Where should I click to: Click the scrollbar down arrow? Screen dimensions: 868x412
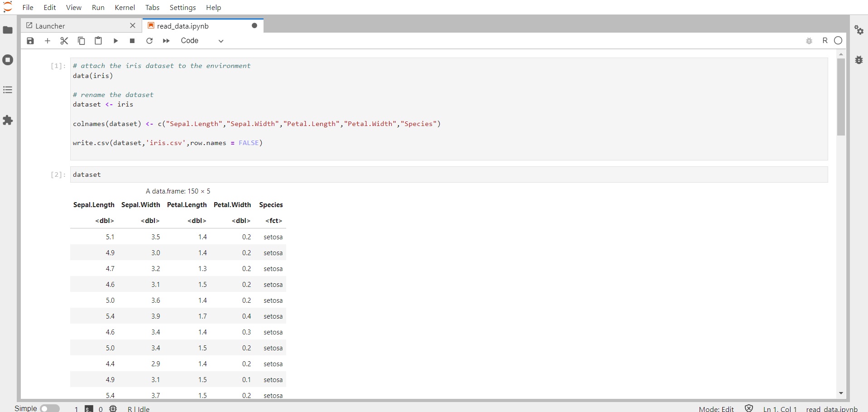point(841,393)
